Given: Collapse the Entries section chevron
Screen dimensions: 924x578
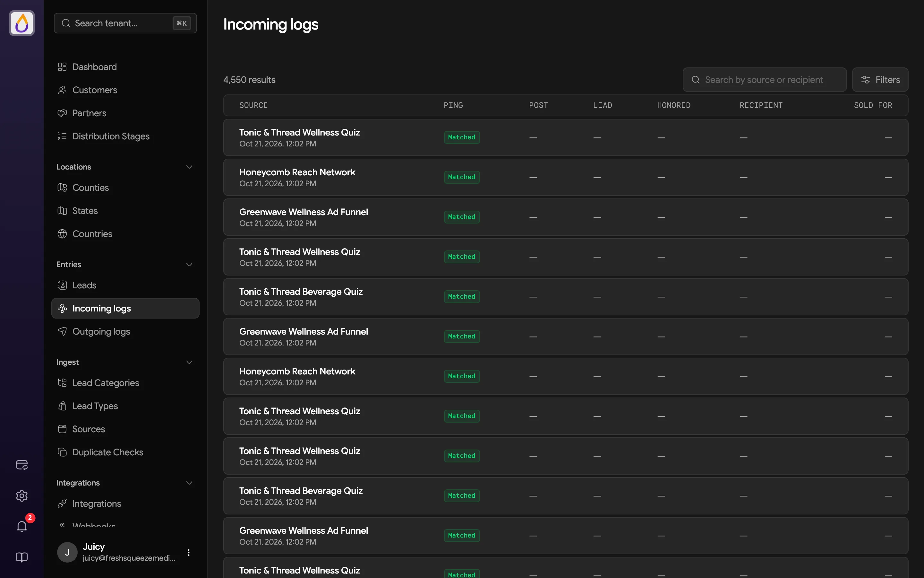Looking at the screenshot, I should coord(189,265).
